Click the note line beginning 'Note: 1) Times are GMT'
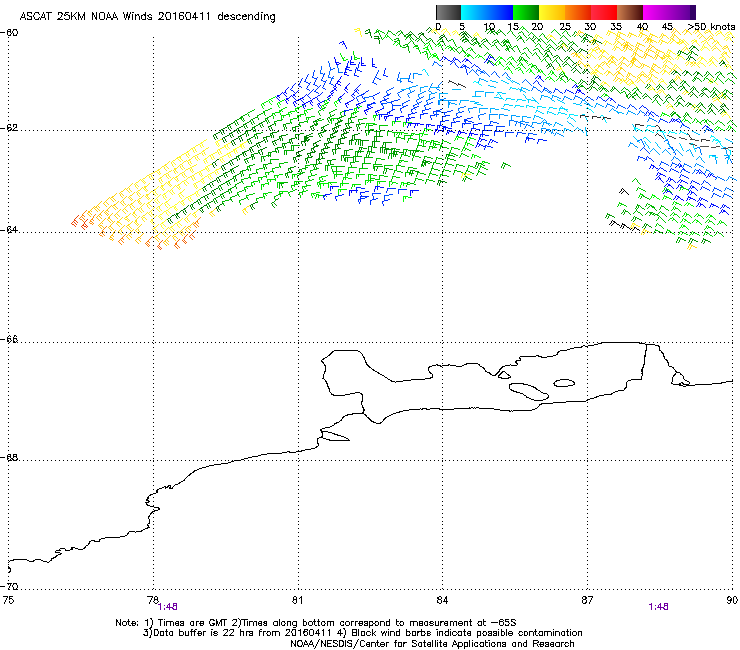Screen dimensions: 740x650 316,623
